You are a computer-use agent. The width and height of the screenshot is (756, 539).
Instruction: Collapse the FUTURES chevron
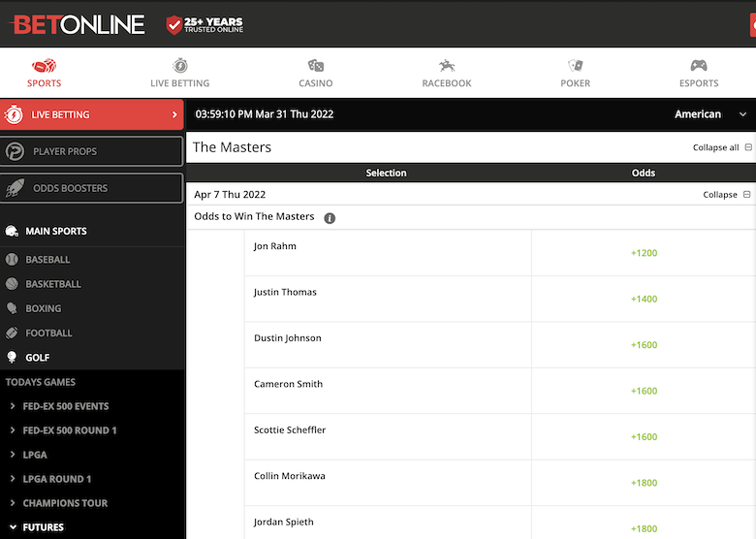13,527
